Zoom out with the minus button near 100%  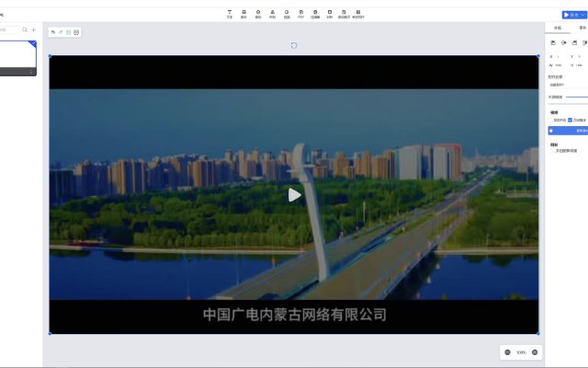coord(507,352)
